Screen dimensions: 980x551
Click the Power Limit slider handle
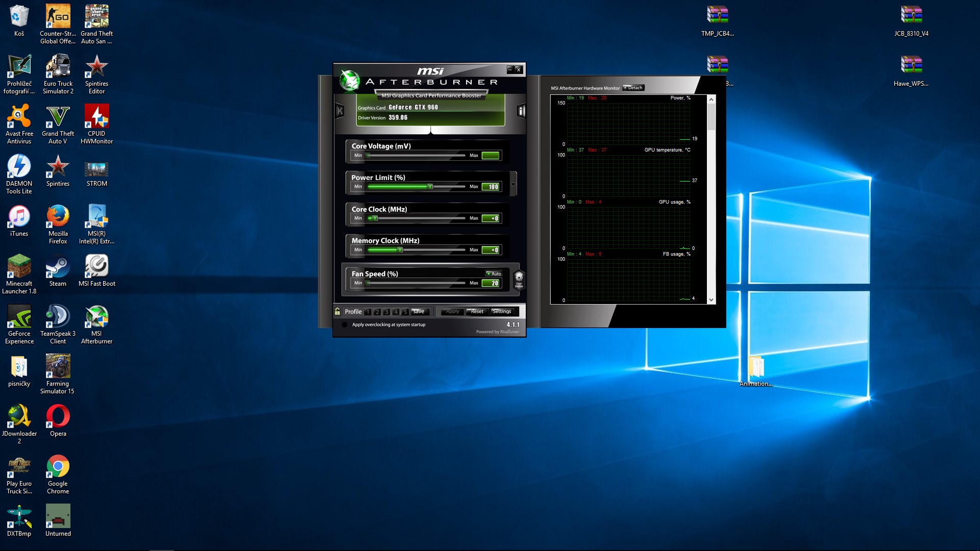coord(430,187)
